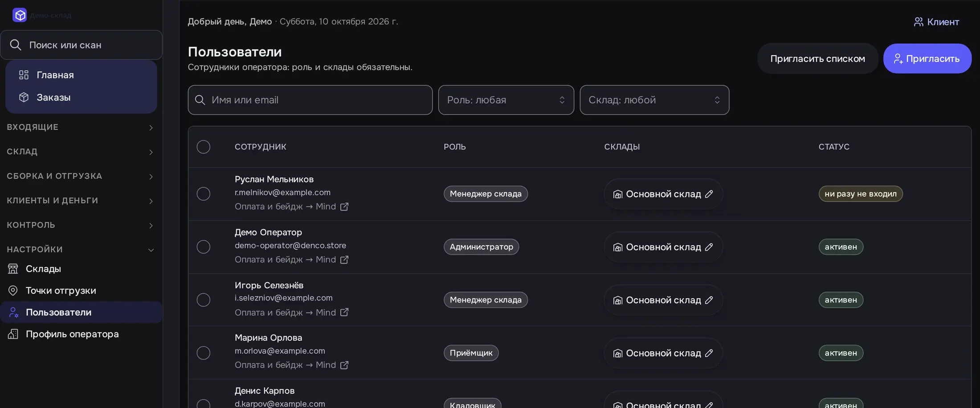The image size is (980, 408).
Task: Open Оплата и бейдж → Mind link for Игорь Селезнёв
Action: (x=291, y=312)
